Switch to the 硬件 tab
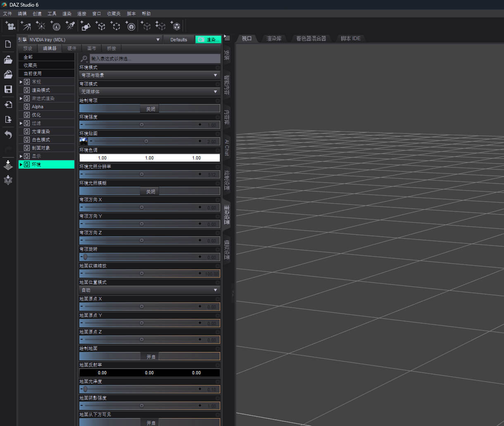The image size is (504, 426). (x=72, y=48)
